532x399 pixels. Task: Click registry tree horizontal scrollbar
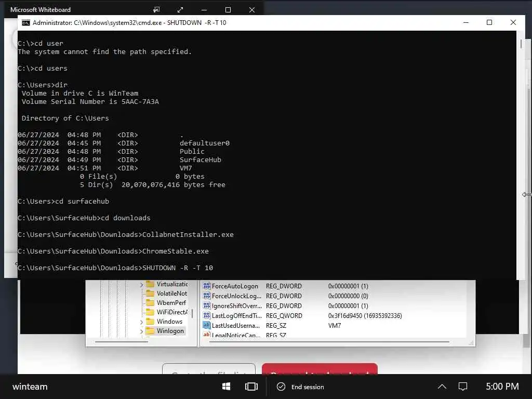click(x=122, y=342)
